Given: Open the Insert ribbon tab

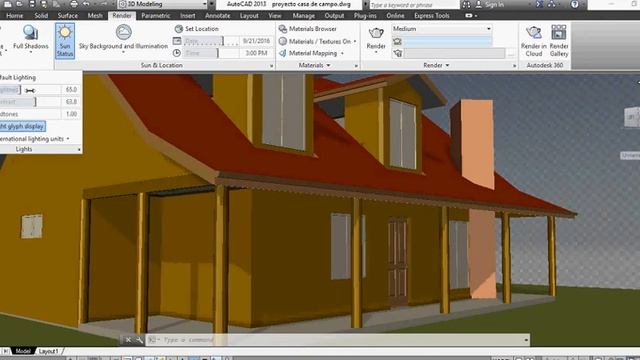Looking at the screenshot, I should pos(187,16).
